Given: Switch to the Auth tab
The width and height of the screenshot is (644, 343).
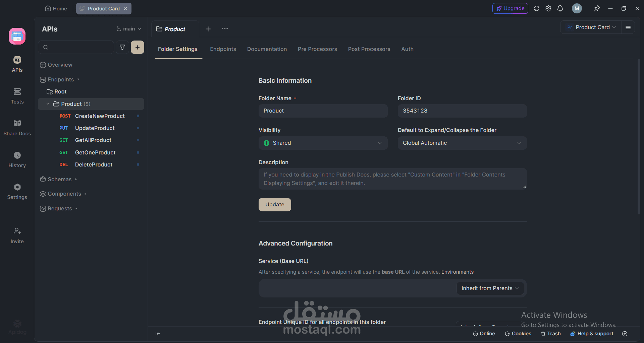Looking at the screenshot, I should pos(407,49).
